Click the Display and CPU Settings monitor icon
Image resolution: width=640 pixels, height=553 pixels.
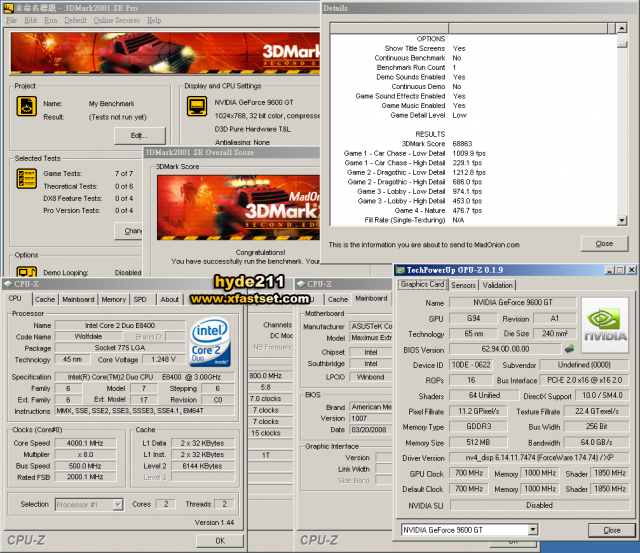coord(197,106)
